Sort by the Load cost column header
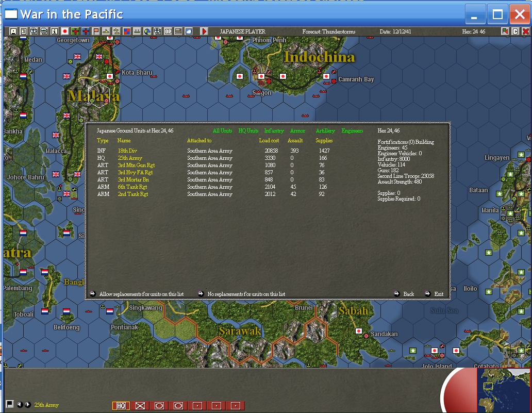532x413 pixels. [x=269, y=140]
